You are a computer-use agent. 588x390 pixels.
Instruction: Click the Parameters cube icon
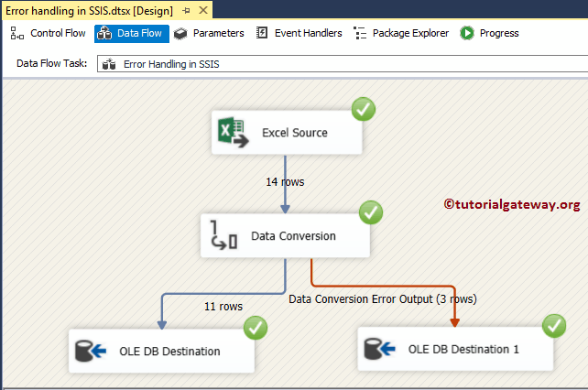point(180,34)
